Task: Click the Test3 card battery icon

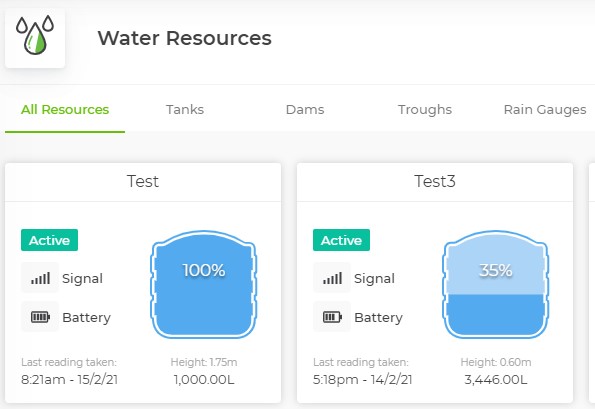Action: tap(332, 317)
